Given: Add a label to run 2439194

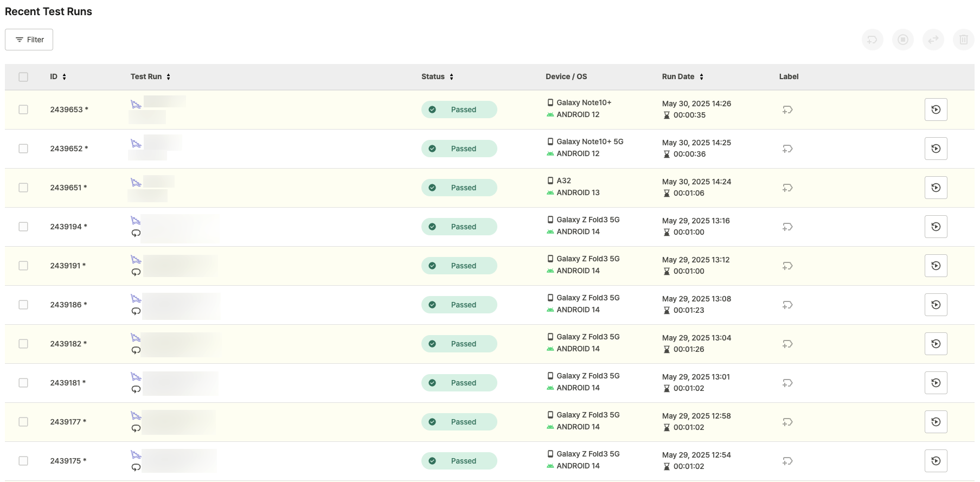Looking at the screenshot, I should pos(787,227).
